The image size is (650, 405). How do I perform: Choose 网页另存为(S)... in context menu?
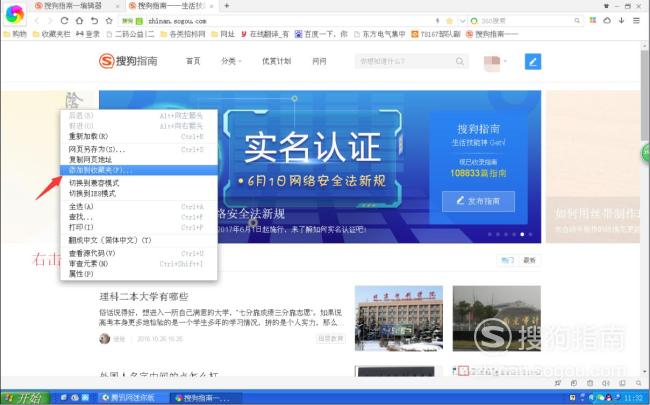point(138,149)
